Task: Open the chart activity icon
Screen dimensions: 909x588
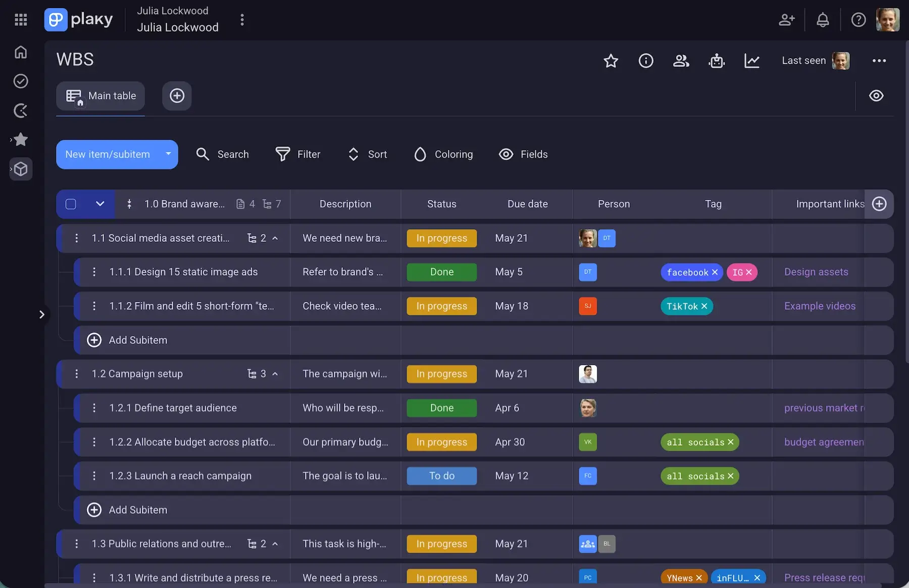Action: [752, 61]
